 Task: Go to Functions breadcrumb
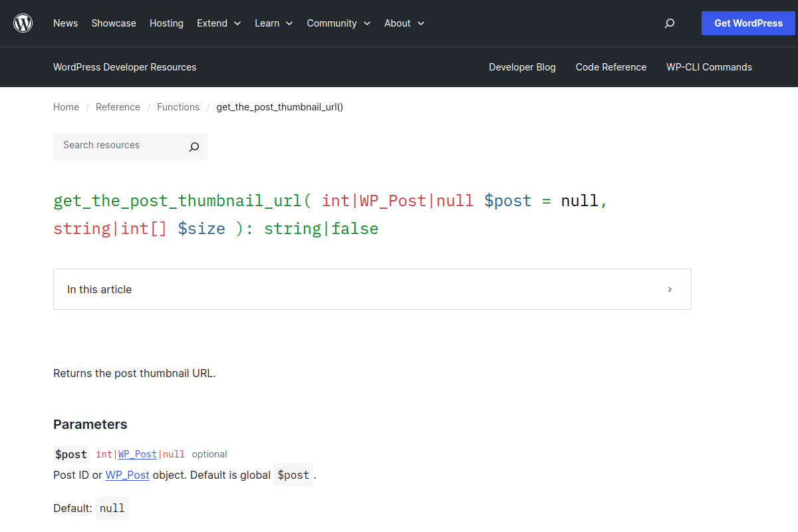click(x=178, y=107)
